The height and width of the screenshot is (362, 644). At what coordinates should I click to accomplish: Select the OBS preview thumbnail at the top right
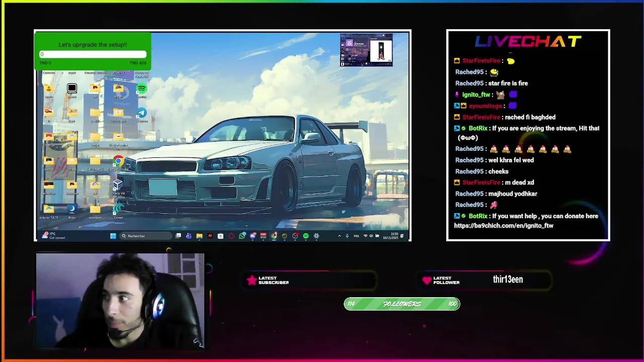click(366, 50)
